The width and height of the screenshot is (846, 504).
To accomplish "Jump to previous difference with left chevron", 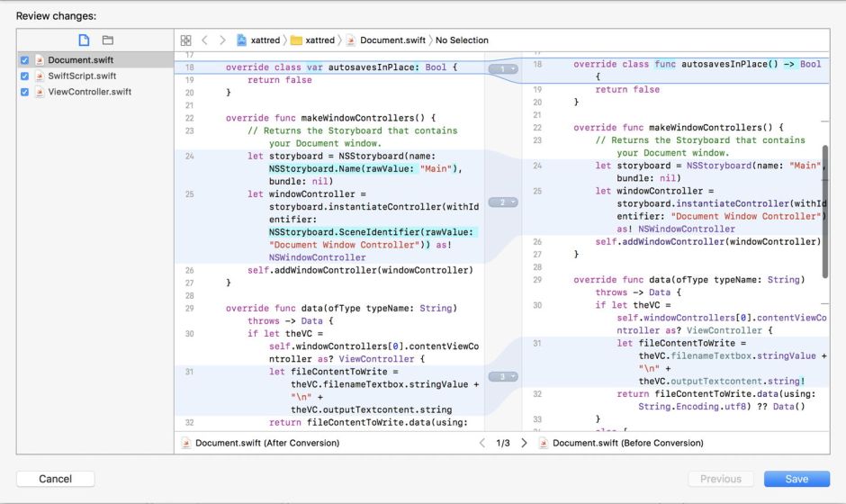I will [x=482, y=443].
